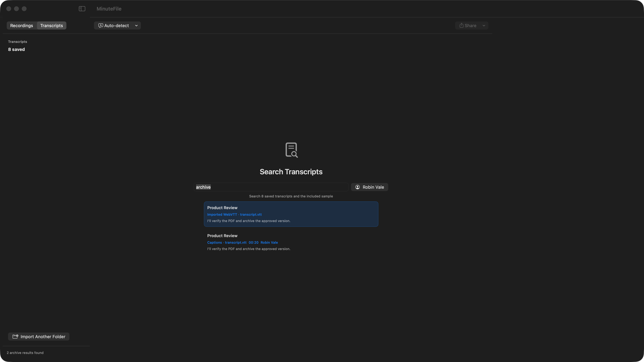Click '2 archive results found' status text
644x362 pixels.
[25, 353]
